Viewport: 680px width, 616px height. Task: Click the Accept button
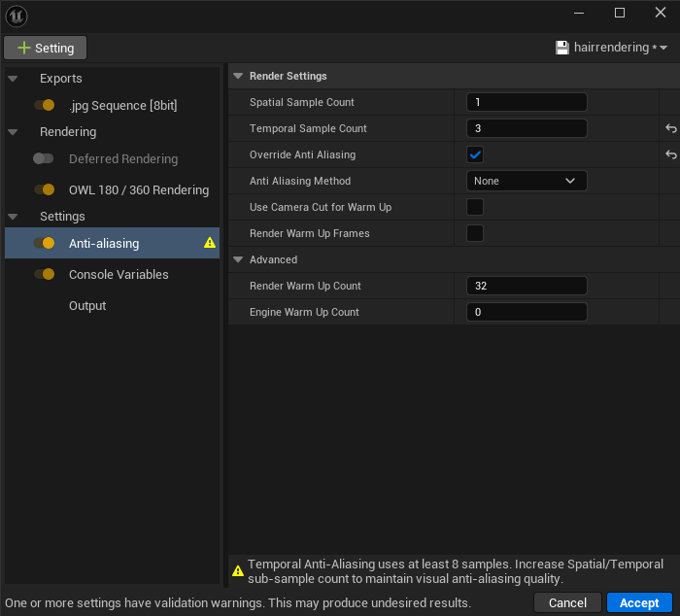pos(638,602)
